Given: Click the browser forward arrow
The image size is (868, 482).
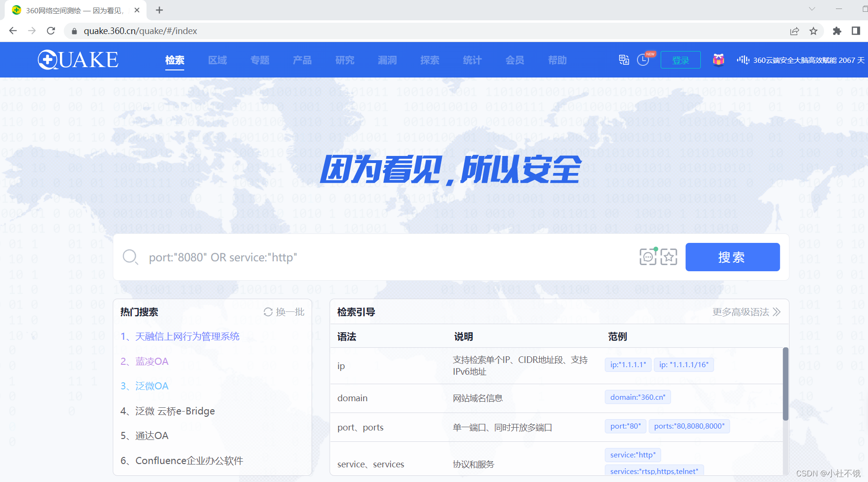Looking at the screenshot, I should (32, 31).
